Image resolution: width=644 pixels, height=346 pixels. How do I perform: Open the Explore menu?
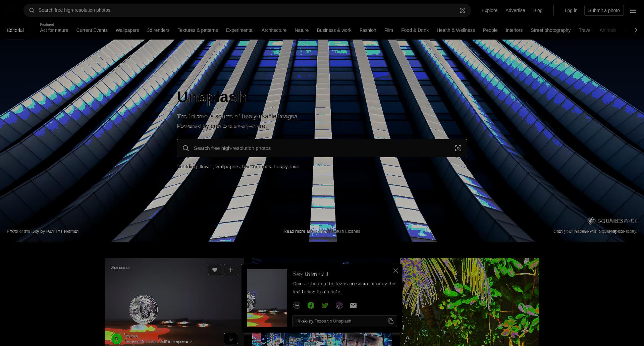click(489, 10)
